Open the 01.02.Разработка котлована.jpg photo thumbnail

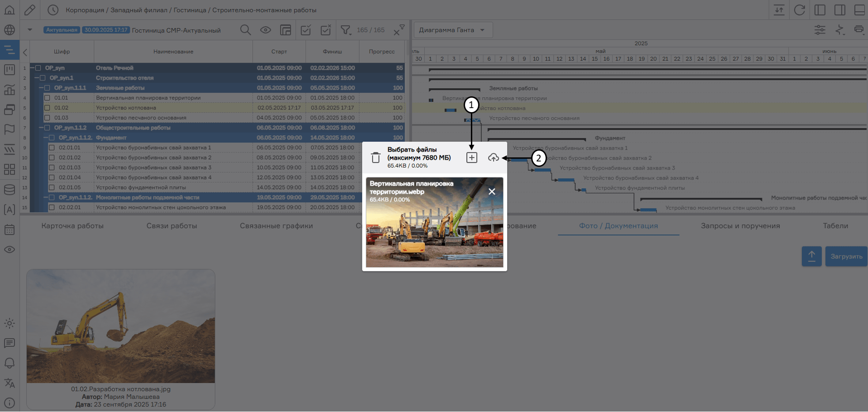(120, 327)
